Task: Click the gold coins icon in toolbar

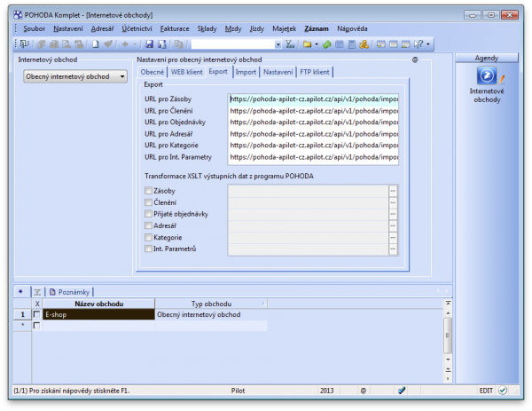Action: (364, 44)
